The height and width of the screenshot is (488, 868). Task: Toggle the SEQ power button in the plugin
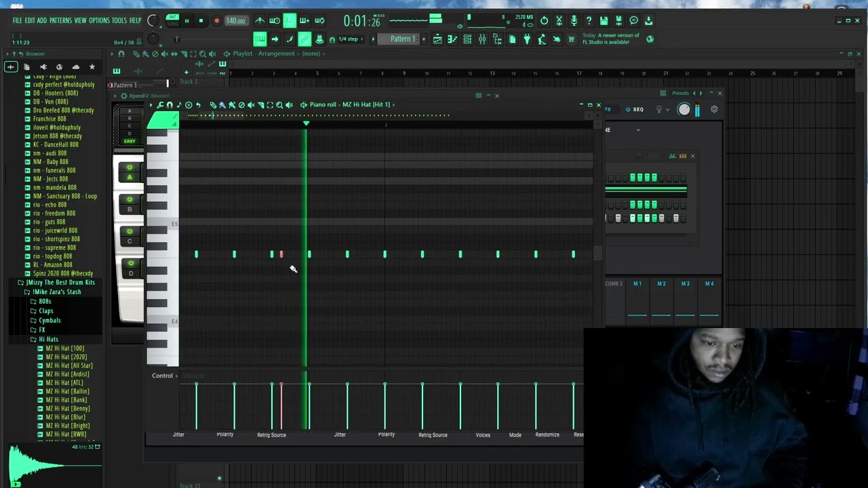tap(628, 109)
